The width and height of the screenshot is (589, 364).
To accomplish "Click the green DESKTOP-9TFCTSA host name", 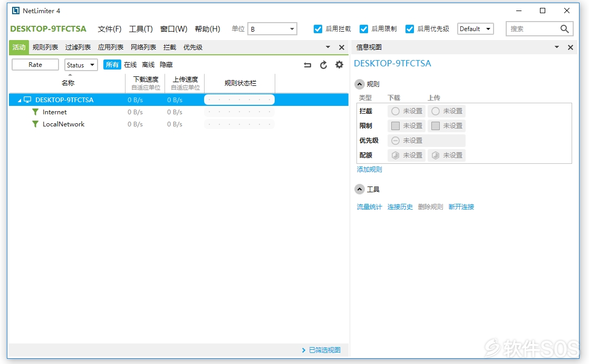I will click(x=48, y=29).
